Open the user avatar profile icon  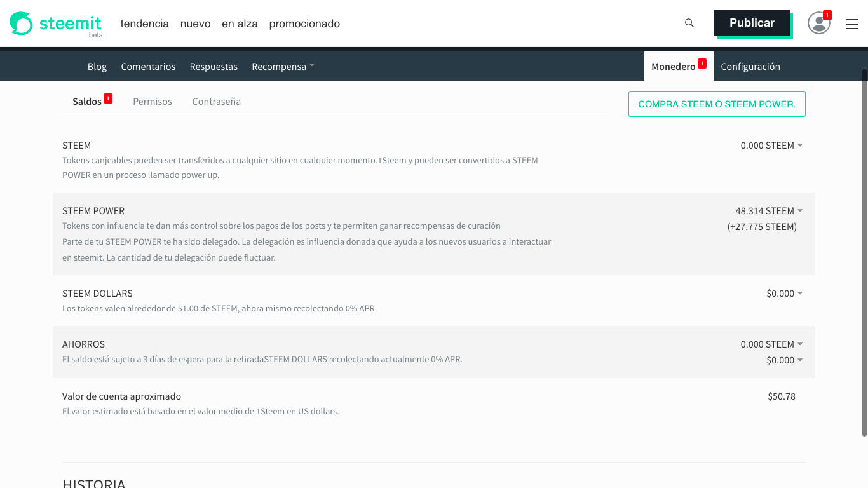[x=819, y=23]
